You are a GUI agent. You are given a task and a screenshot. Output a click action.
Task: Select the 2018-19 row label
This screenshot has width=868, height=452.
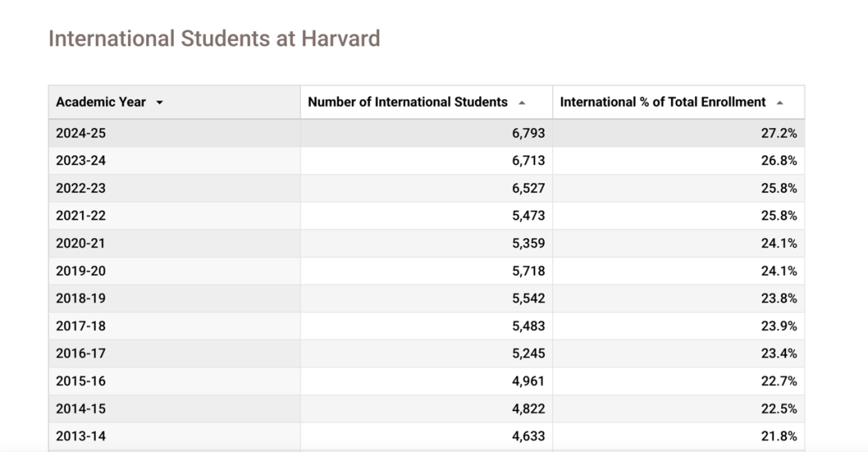pos(81,298)
